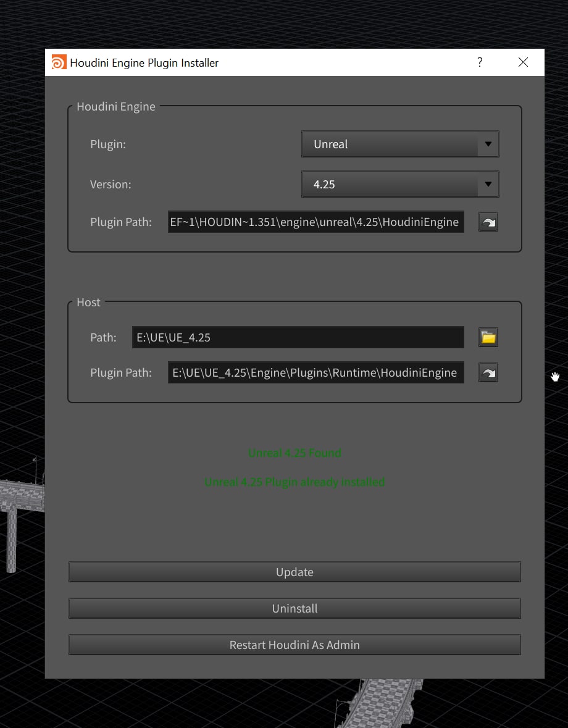Click the 'Plugin:' label
This screenshot has width=568, height=728.
pyautogui.click(x=108, y=144)
